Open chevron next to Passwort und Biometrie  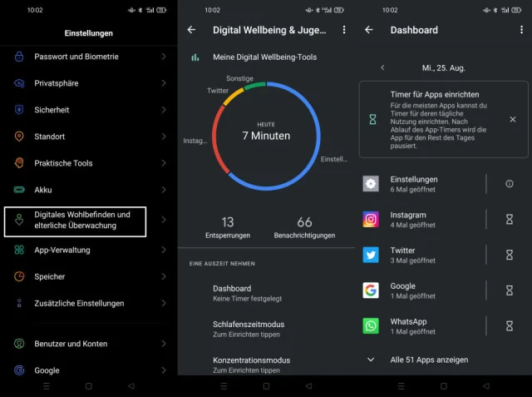pyautogui.click(x=164, y=57)
